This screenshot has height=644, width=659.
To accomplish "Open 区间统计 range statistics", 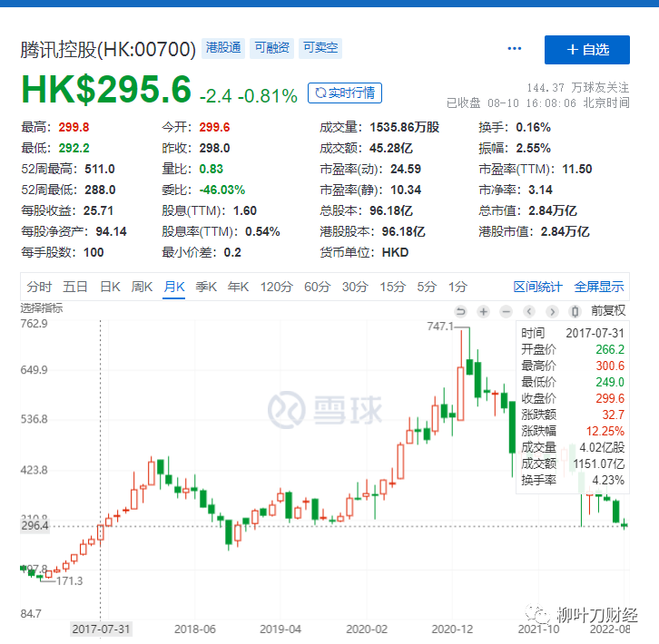I will click(x=537, y=287).
